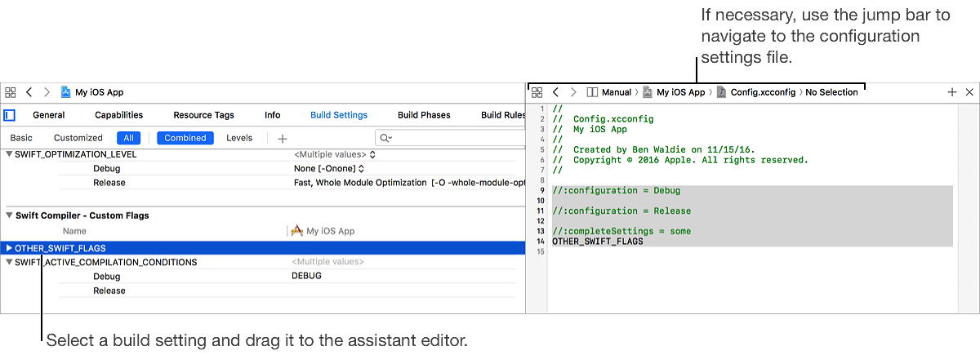The height and width of the screenshot is (355, 980).
Task: Click Multiple values for SWIFT_ACTIVE_COMPILATION_CONDITIONS
Action: pyautogui.click(x=328, y=262)
